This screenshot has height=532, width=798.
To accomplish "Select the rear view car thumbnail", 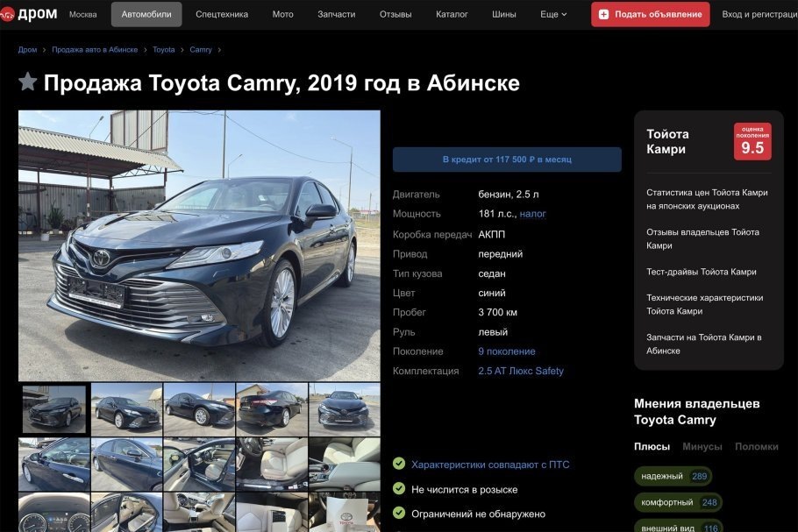I will (x=272, y=410).
